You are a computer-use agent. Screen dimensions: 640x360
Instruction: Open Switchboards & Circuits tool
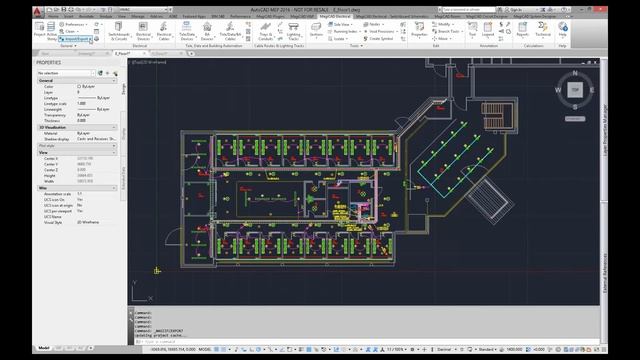pyautogui.click(x=119, y=31)
